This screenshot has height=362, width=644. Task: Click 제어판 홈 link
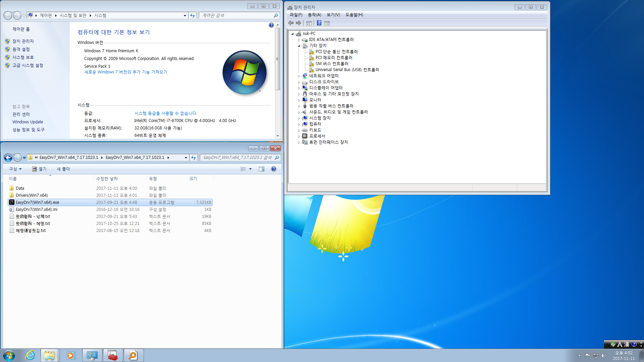21,29
